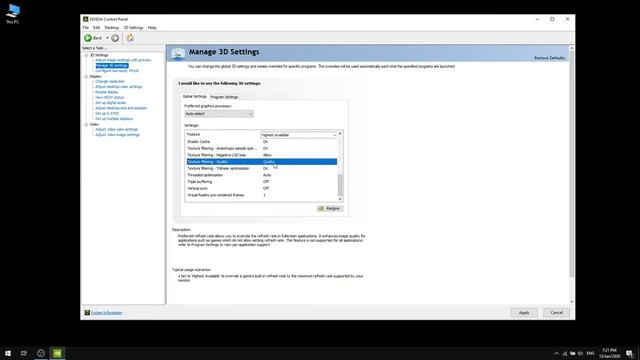
Task: Click the Restore button below settings
Action: coord(330,209)
